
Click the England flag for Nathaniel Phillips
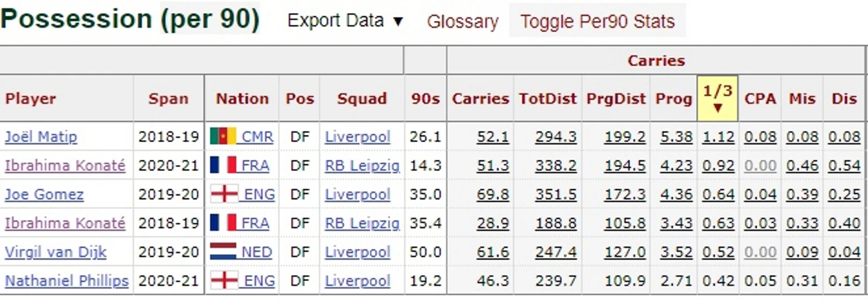point(224,280)
